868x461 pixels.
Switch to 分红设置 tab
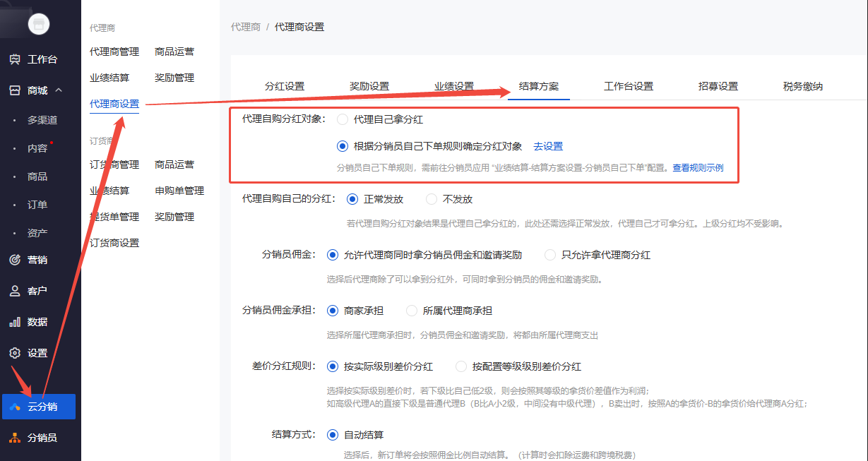(285, 86)
